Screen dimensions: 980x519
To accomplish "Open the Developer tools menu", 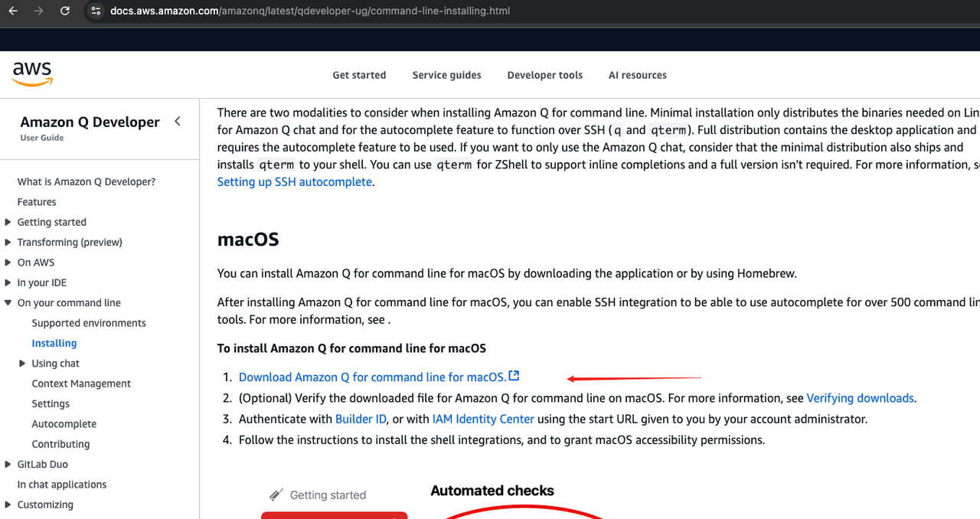I will coord(545,75).
